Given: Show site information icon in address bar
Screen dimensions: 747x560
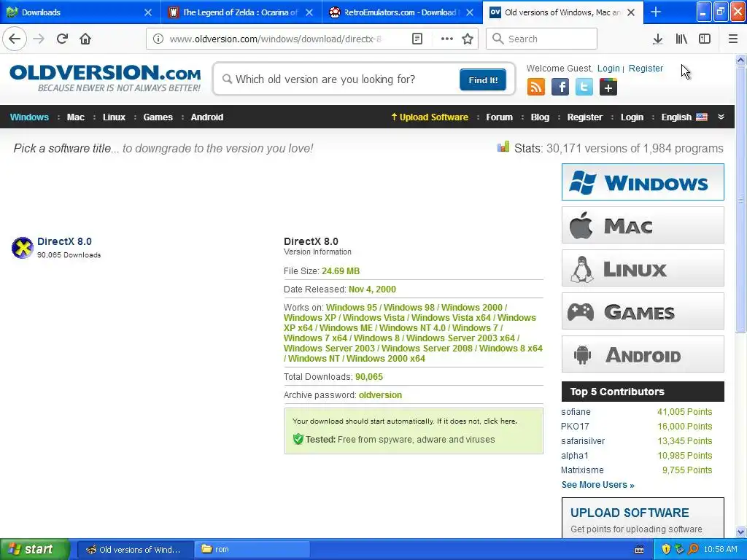Looking at the screenshot, I should [158, 39].
